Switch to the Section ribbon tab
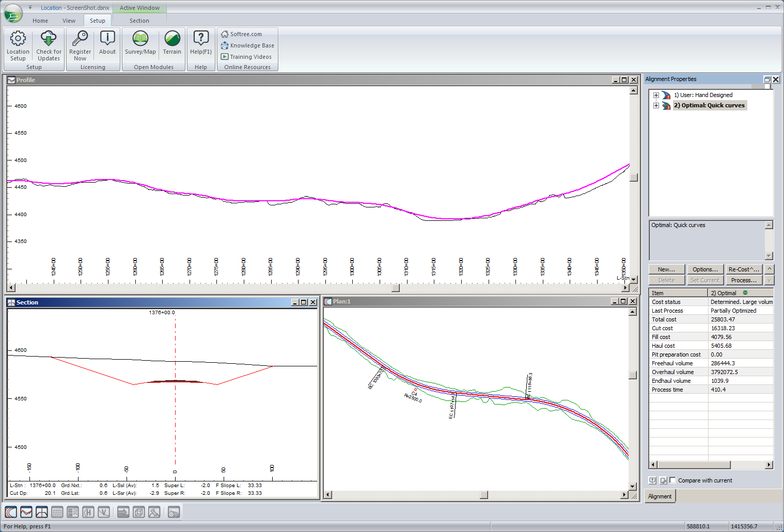The image size is (784, 532). tap(139, 21)
